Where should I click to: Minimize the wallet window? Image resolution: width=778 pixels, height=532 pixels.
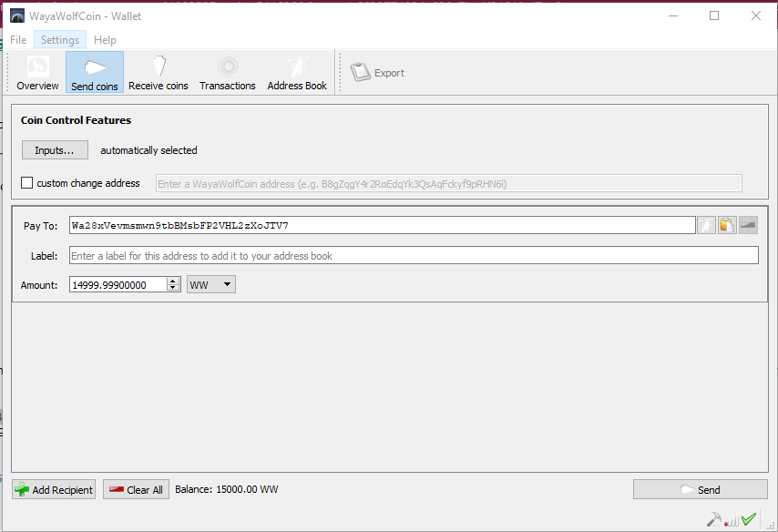673,15
